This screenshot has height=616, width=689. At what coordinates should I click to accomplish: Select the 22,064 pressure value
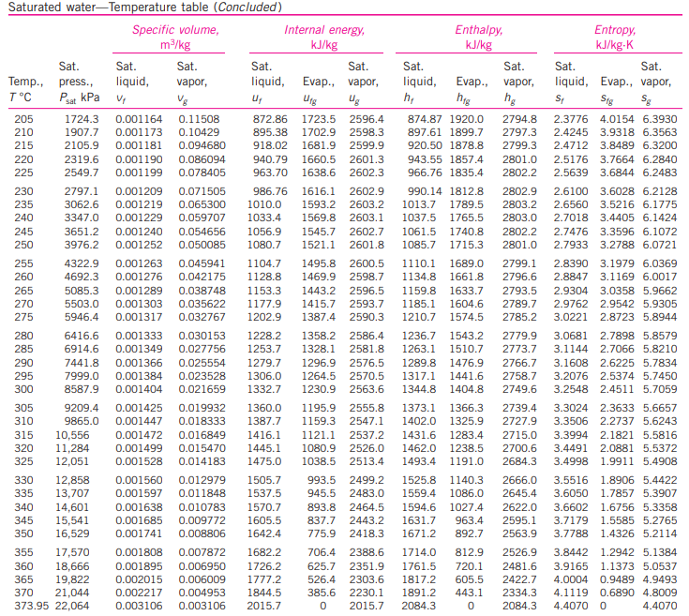click(x=72, y=606)
